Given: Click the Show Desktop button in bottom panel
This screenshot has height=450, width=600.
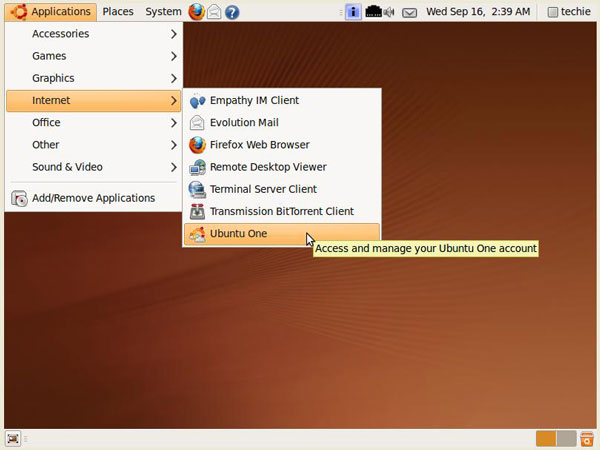Looking at the screenshot, I should click(x=13, y=439).
